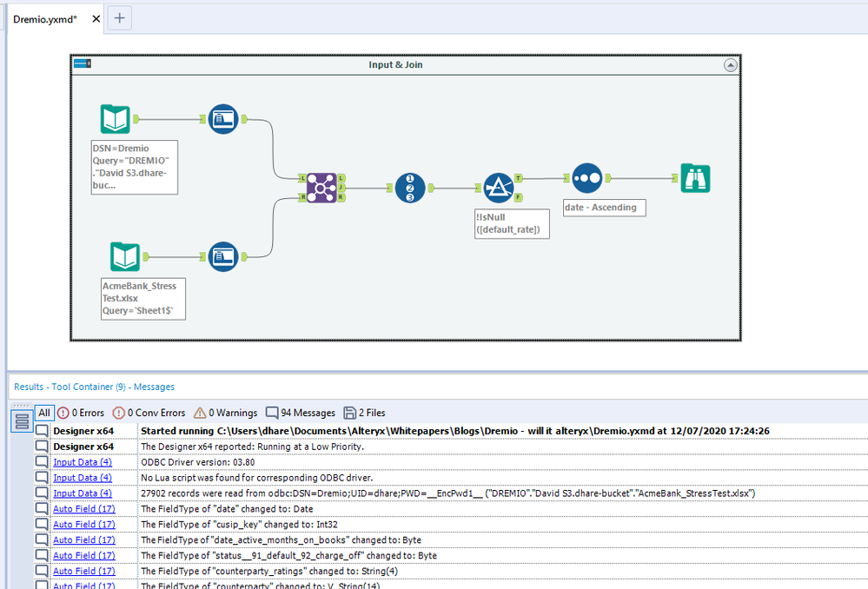The image size is (868, 589).
Task: Filter results by 0 Conv Errors
Action: pos(149,413)
